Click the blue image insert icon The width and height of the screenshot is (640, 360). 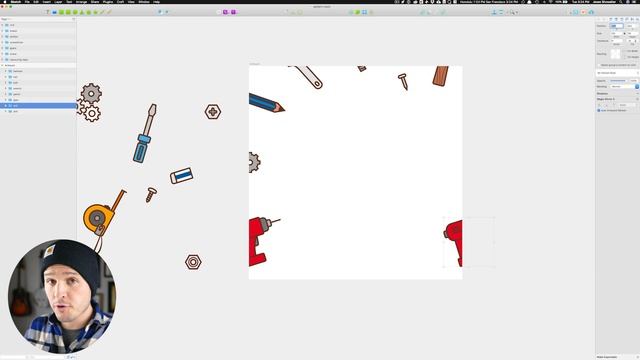click(x=54, y=12)
